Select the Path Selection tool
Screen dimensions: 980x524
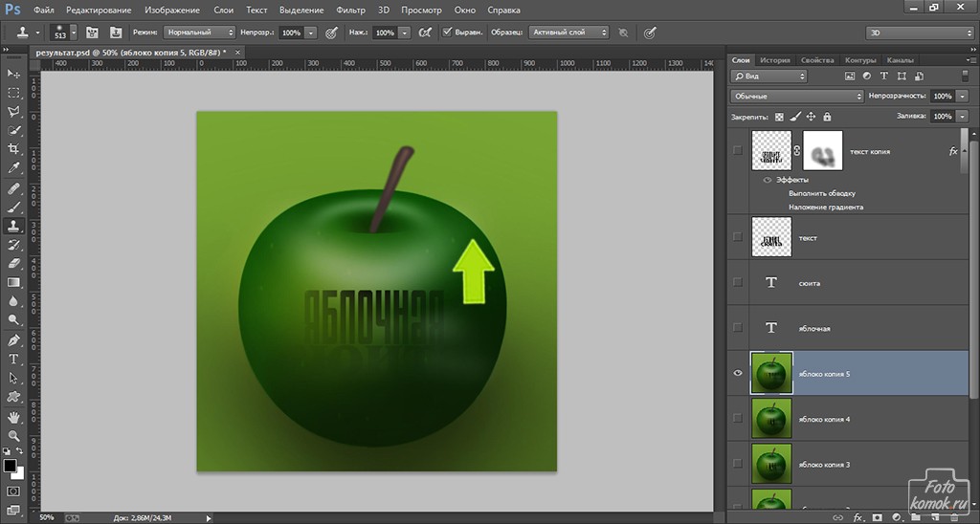click(x=13, y=378)
